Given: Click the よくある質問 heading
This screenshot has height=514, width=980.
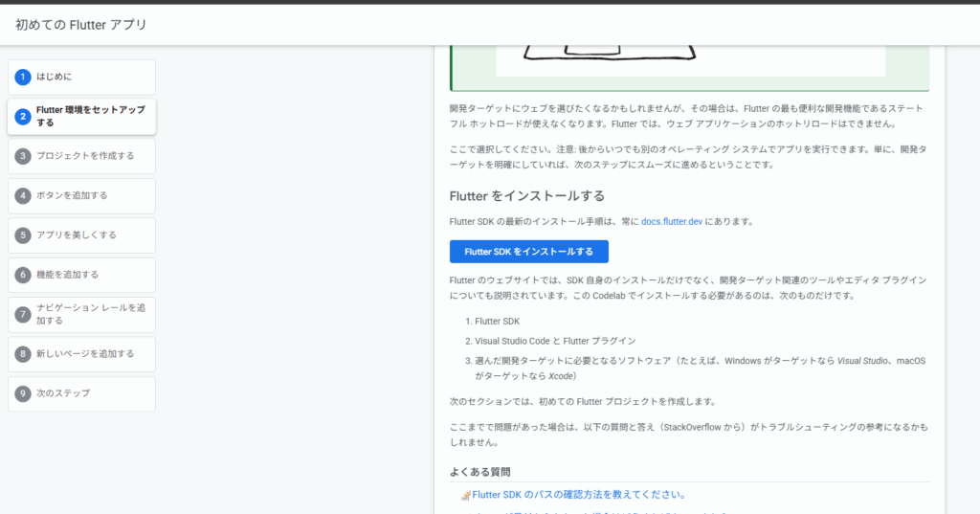Looking at the screenshot, I should [x=480, y=472].
